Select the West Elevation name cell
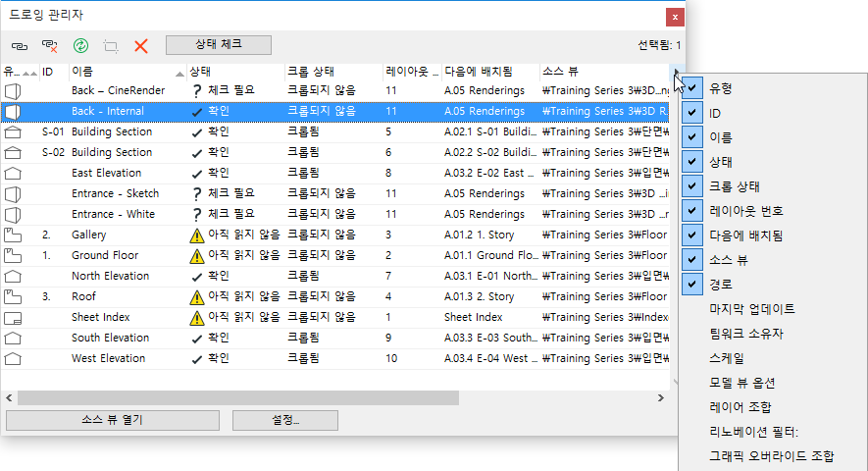Viewport: 868px width, 471px height. [x=109, y=358]
